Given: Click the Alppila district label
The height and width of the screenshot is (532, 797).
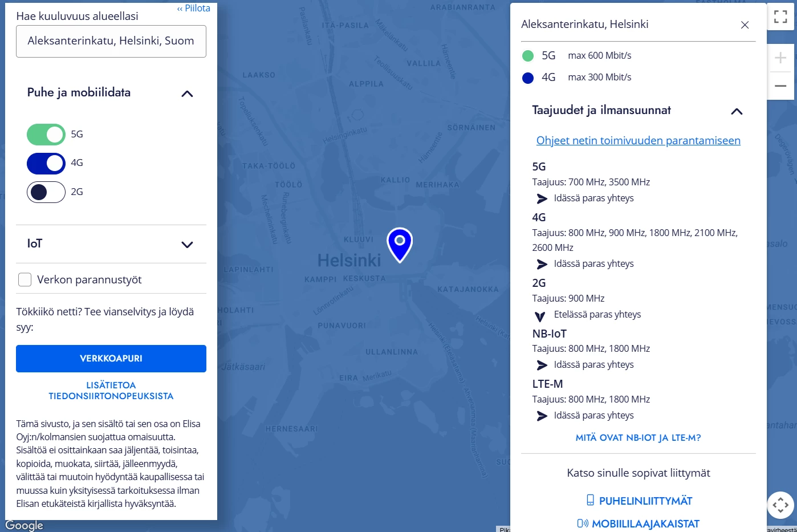Looking at the screenshot, I should pos(366,84).
